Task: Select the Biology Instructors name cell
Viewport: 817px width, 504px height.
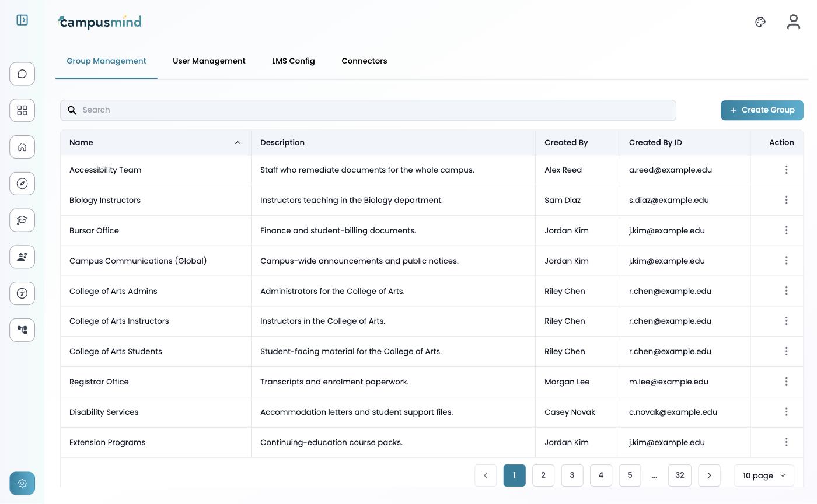Action: [156, 200]
